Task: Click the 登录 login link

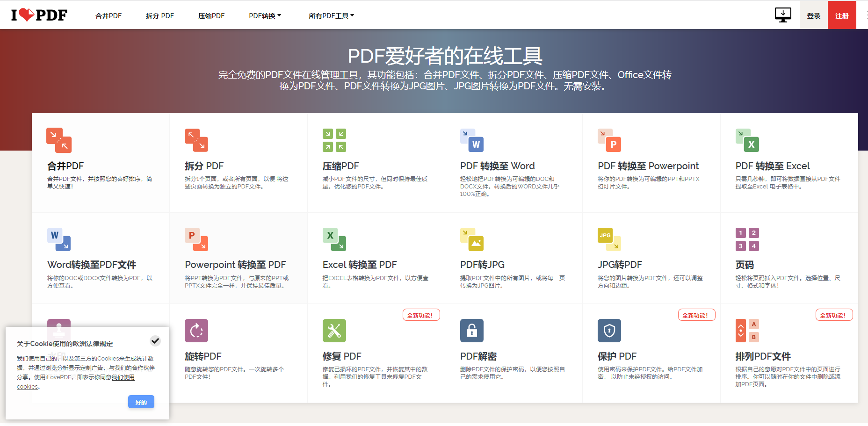Action: pyautogui.click(x=814, y=15)
